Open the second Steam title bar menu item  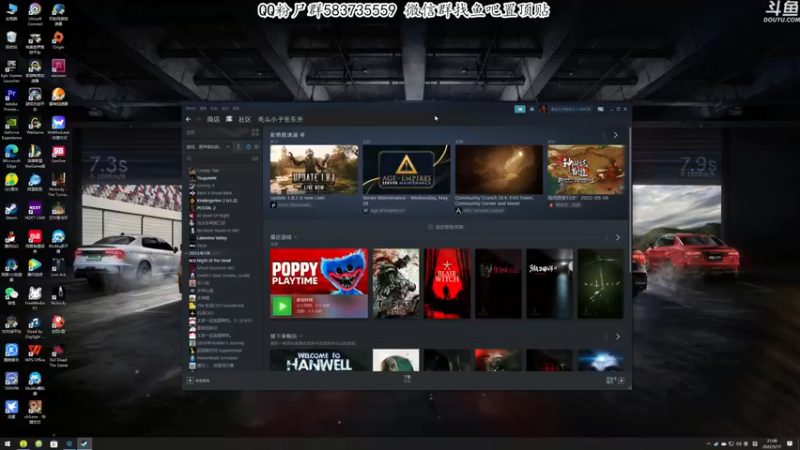click(203, 108)
